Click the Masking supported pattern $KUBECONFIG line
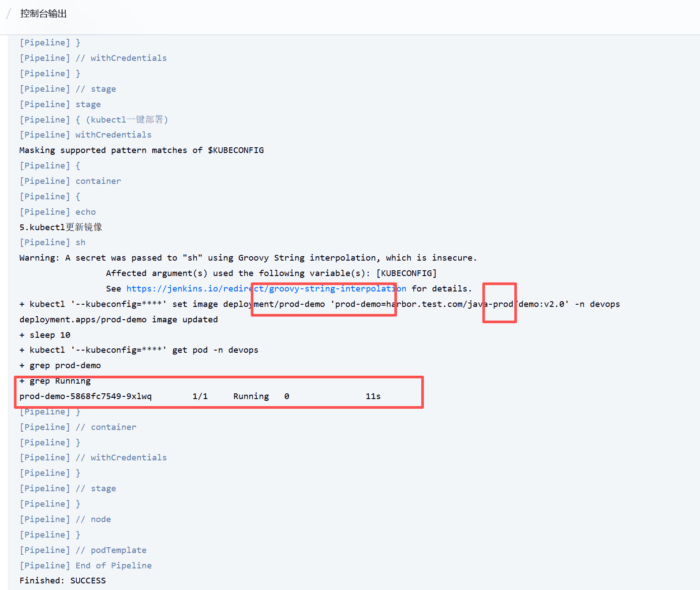This screenshot has width=700, height=590. 141,150
